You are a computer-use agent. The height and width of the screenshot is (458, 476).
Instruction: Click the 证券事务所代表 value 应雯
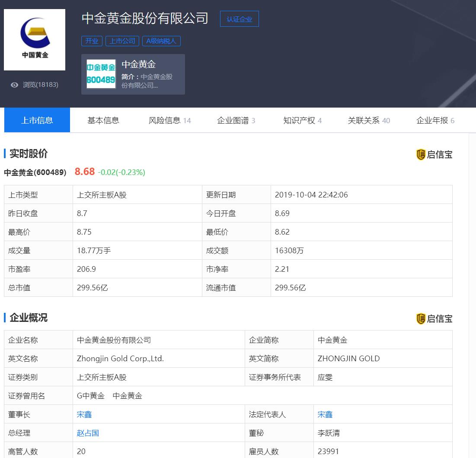click(325, 377)
